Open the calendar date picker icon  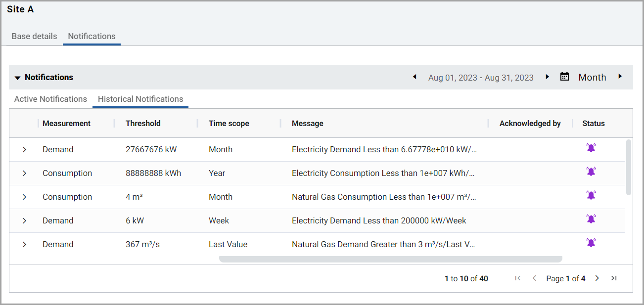click(564, 77)
